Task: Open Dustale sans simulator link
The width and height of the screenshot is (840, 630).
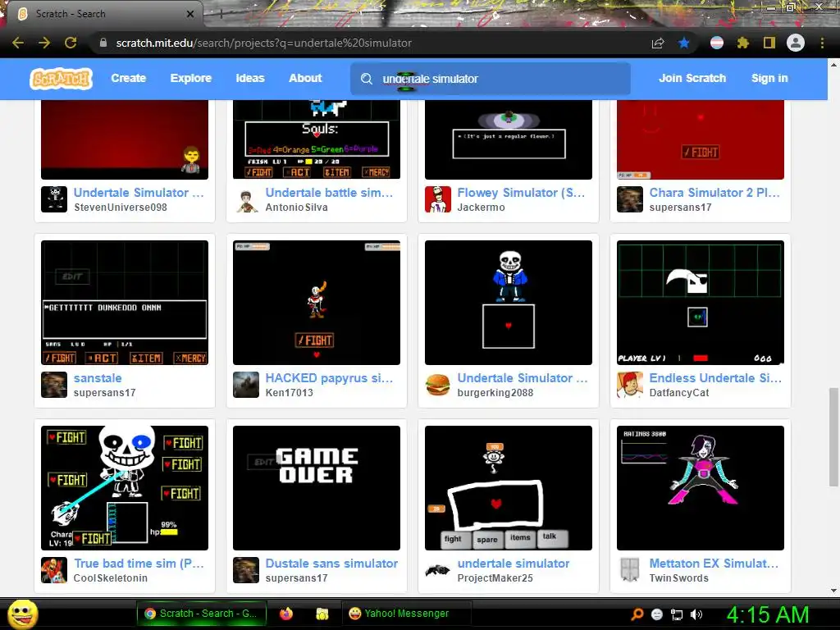Action: point(331,564)
